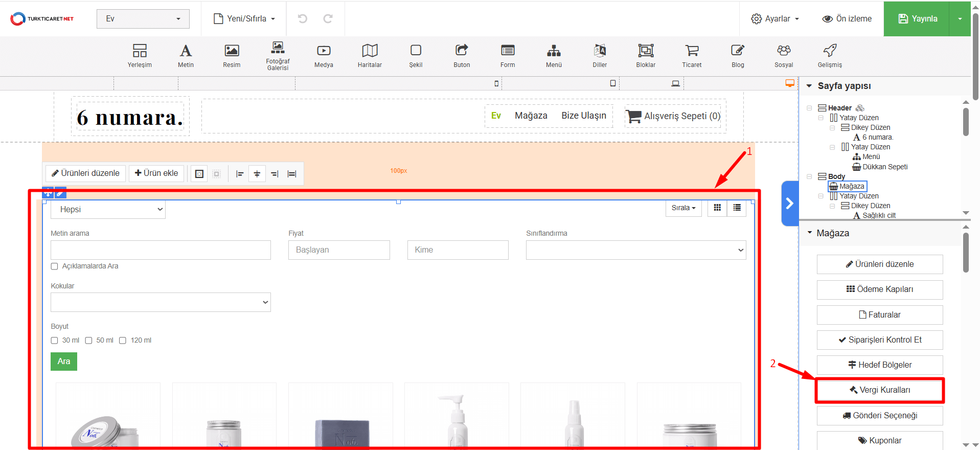Click the Metin arama text field
Viewport: 980px width, 450px height.
point(161,250)
